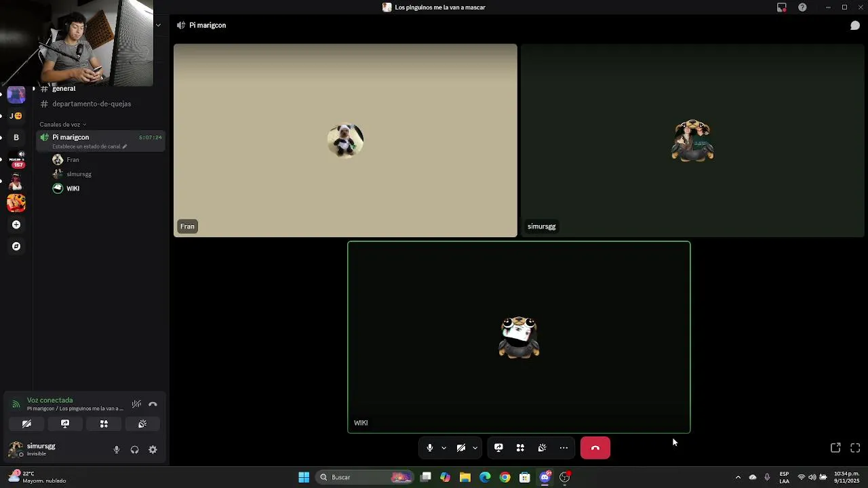Set channel status via Establece un estado

point(89,146)
